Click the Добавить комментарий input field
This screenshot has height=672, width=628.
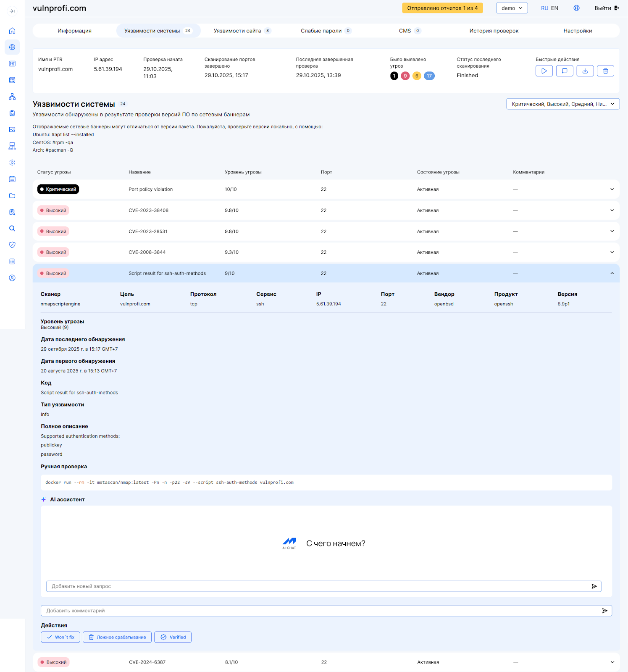pyautogui.click(x=319, y=611)
